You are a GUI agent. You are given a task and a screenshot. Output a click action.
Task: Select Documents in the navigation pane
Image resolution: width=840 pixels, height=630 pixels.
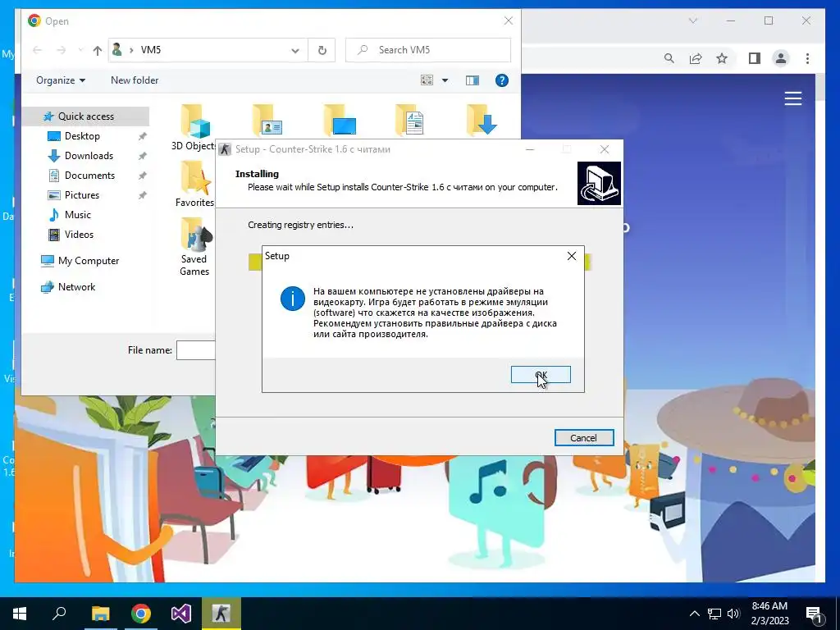pyautogui.click(x=89, y=176)
